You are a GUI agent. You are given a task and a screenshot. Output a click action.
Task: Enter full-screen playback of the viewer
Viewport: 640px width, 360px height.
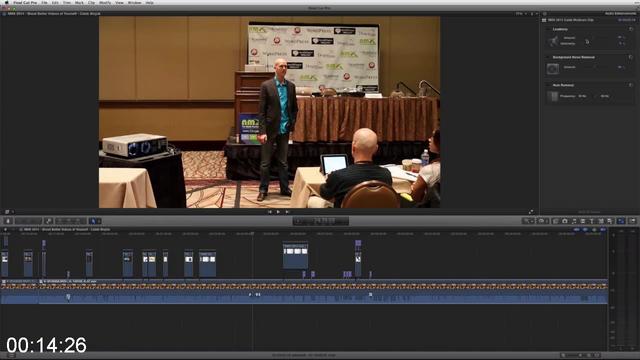pyautogui.click(x=531, y=212)
